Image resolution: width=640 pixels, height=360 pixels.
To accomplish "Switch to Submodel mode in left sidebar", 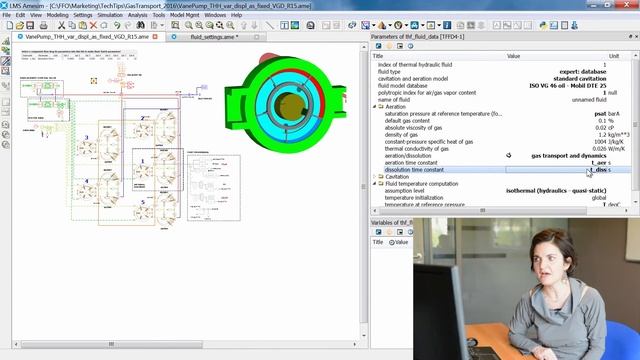I will pos(6,51).
